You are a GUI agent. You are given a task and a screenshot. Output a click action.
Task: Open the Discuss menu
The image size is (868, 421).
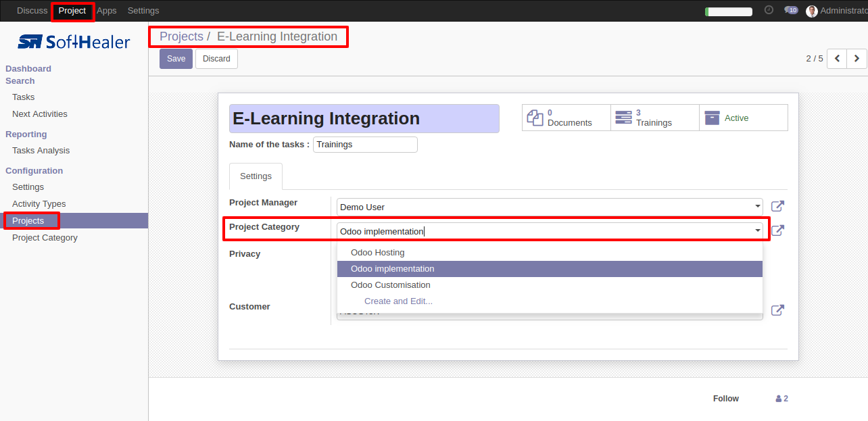(32, 11)
